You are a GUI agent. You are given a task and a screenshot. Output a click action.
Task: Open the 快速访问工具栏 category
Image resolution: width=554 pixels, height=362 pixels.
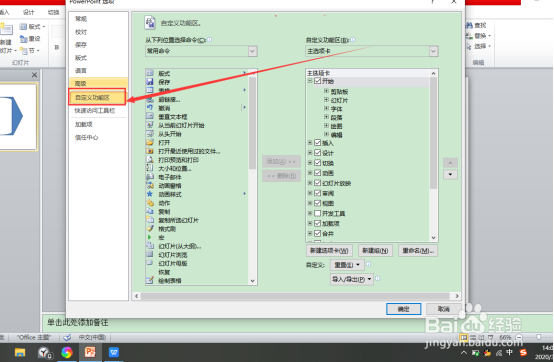(x=95, y=111)
